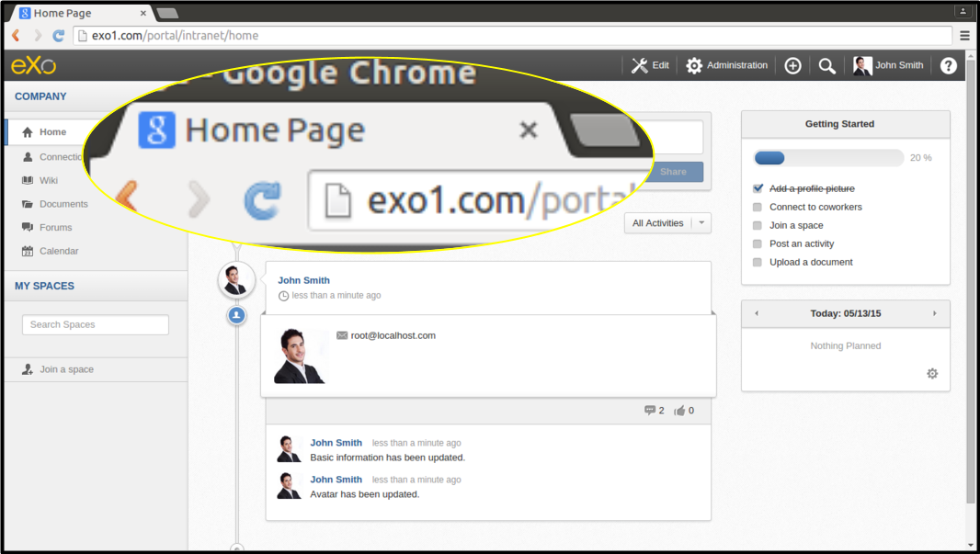Click the root@localhost.com email text
This screenshot has height=554, width=980.
pos(393,335)
